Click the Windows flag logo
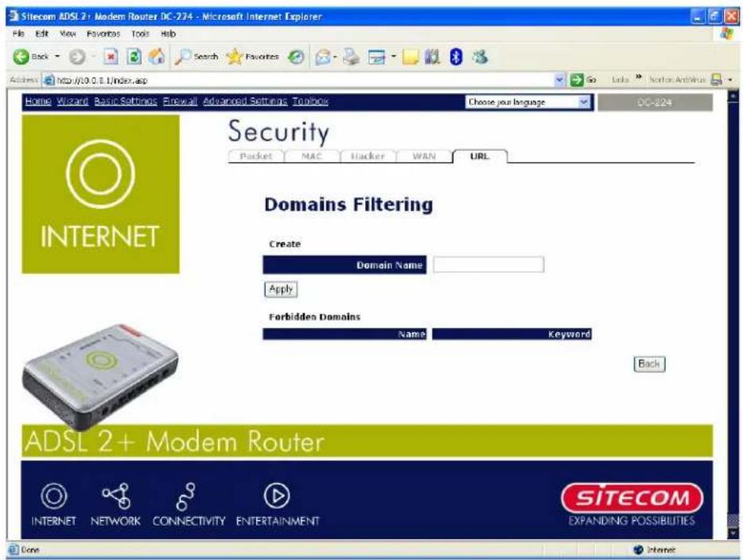Viewport: 743px width, 560px height. pos(726,33)
